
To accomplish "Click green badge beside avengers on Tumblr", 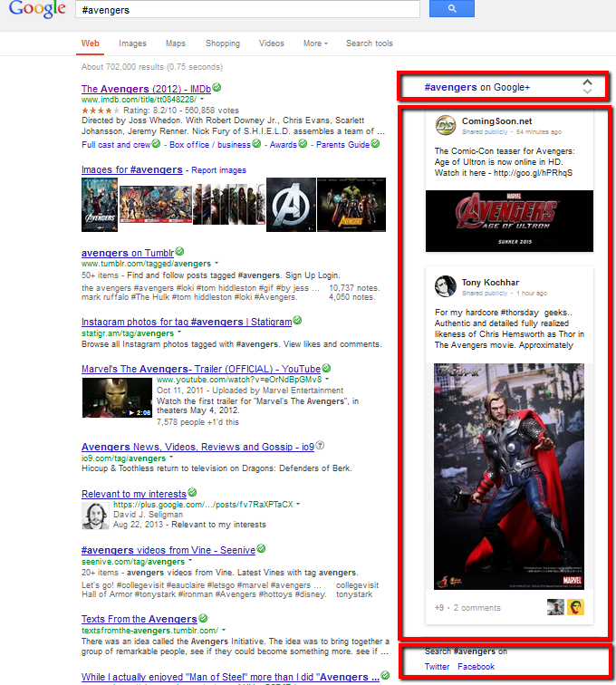I will 179,252.
